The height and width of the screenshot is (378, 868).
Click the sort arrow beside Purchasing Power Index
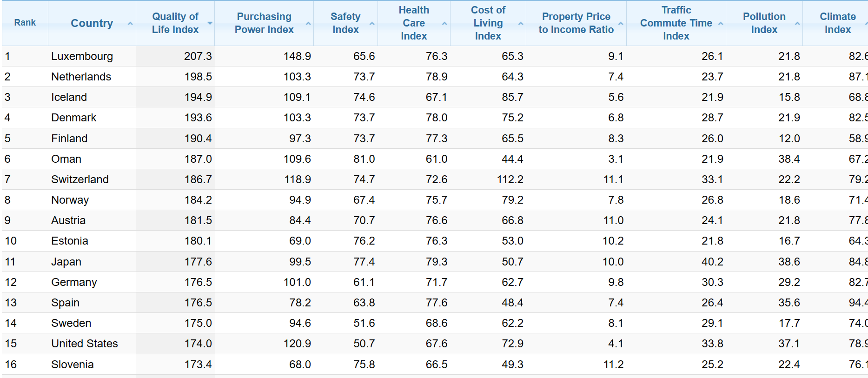[x=308, y=23]
